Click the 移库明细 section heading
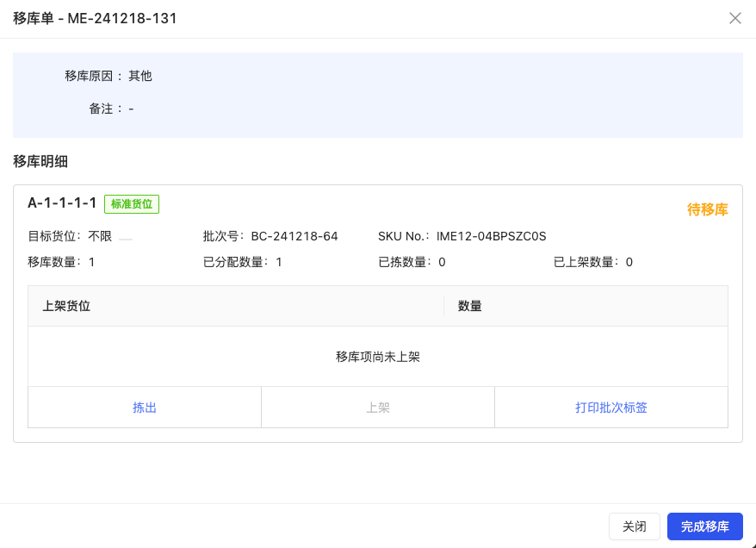This screenshot has height=548, width=756. click(x=40, y=161)
